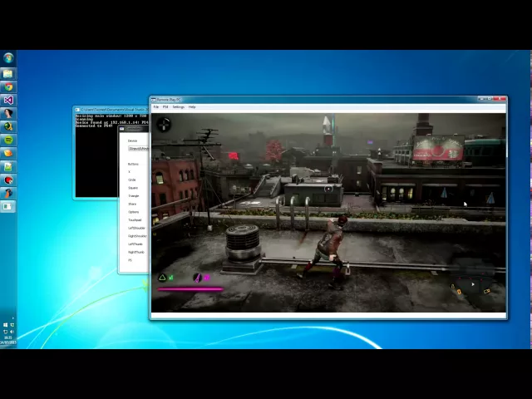Select the 'Square' button mapping row

pos(133,188)
